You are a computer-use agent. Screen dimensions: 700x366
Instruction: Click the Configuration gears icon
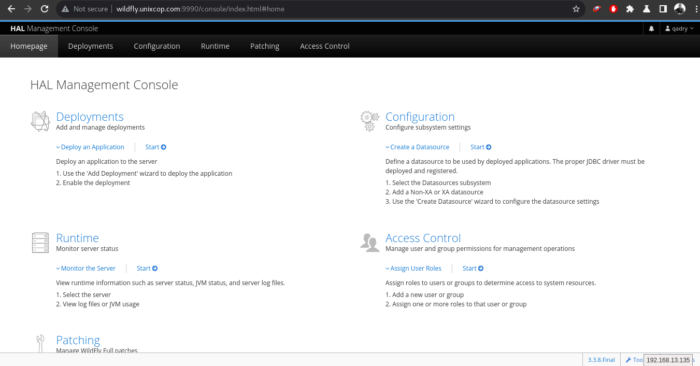pyautogui.click(x=370, y=121)
